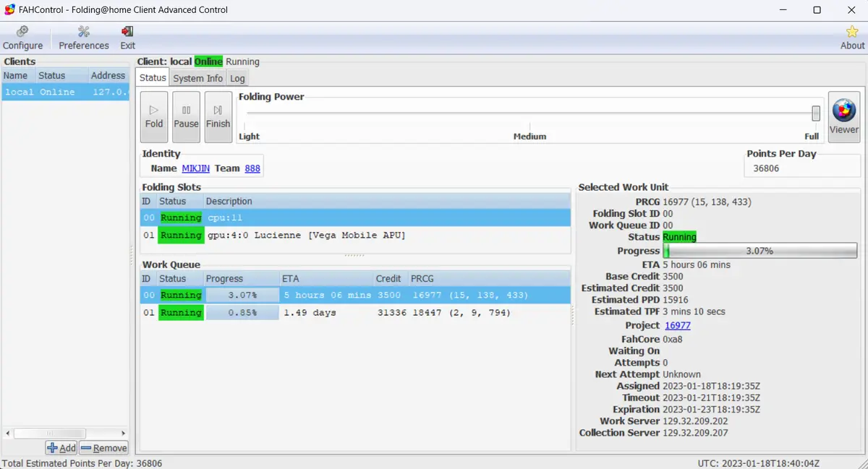This screenshot has height=469, width=868.
Task: Maximize the FAHControl window
Action: (817, 10)
